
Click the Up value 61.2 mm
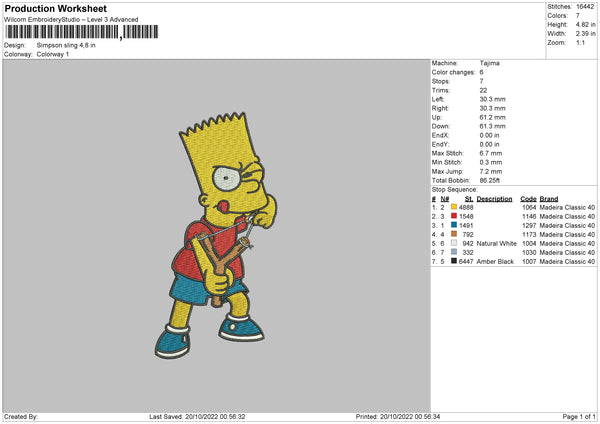(492, 117)
